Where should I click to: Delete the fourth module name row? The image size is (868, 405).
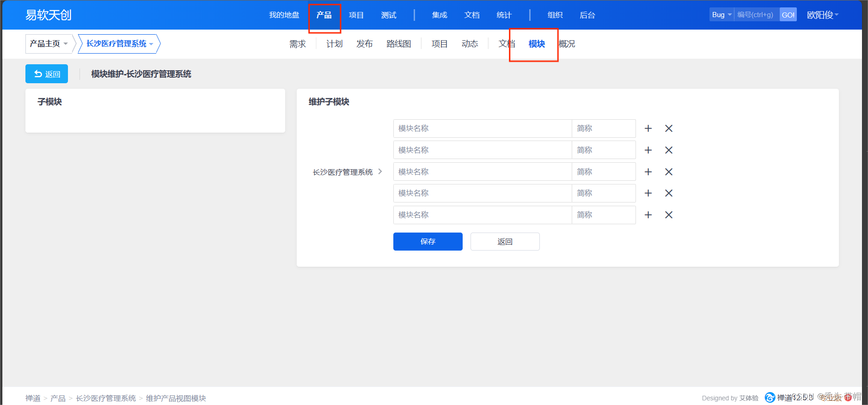click(x=668, y=193)
